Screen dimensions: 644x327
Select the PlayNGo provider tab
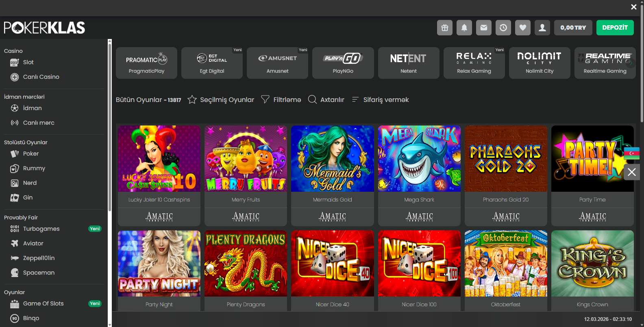pyautogui.click(x=343, y=63)
